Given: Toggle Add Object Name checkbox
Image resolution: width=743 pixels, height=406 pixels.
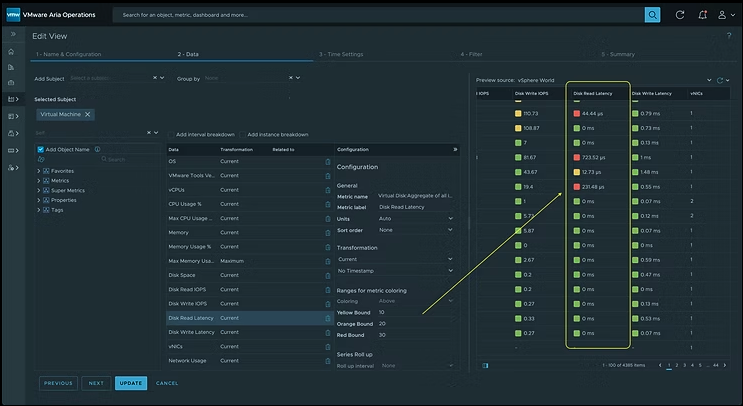Looking at the screenshot, I should (41, 149).
